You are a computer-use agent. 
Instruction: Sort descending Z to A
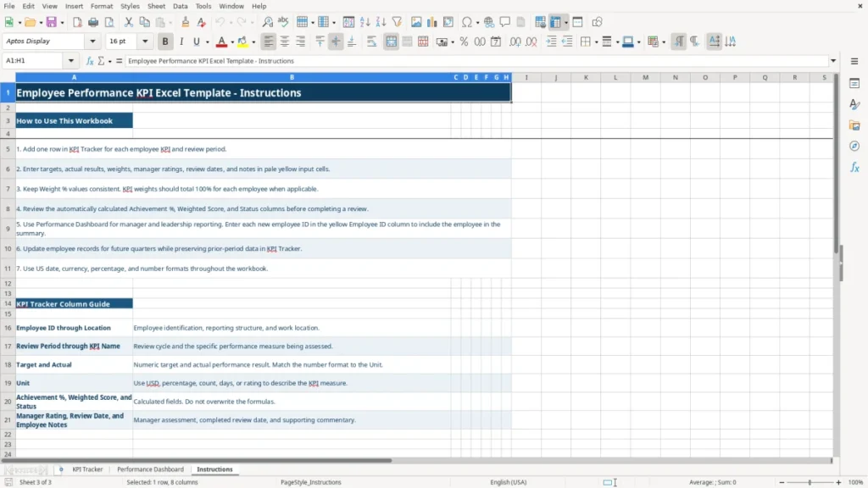pyautogui.click(x=381, y=22)
